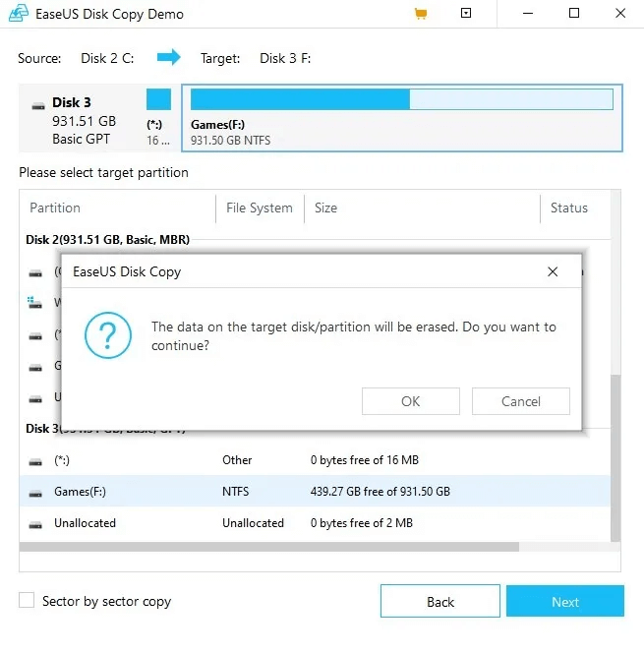Click the shopping cart purchase icon
This screenshot has height=654, width=644.
point(421,14)
